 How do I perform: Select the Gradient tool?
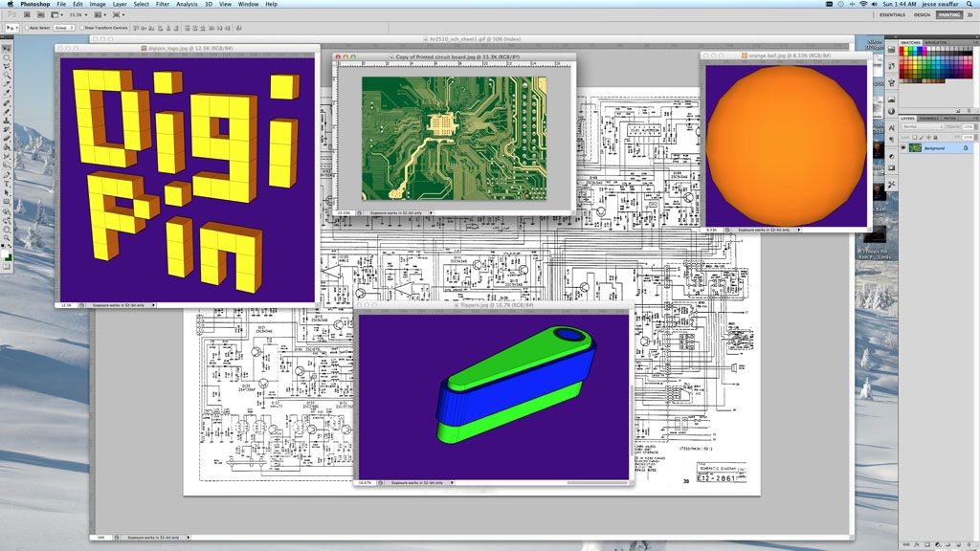pos(7,147)
